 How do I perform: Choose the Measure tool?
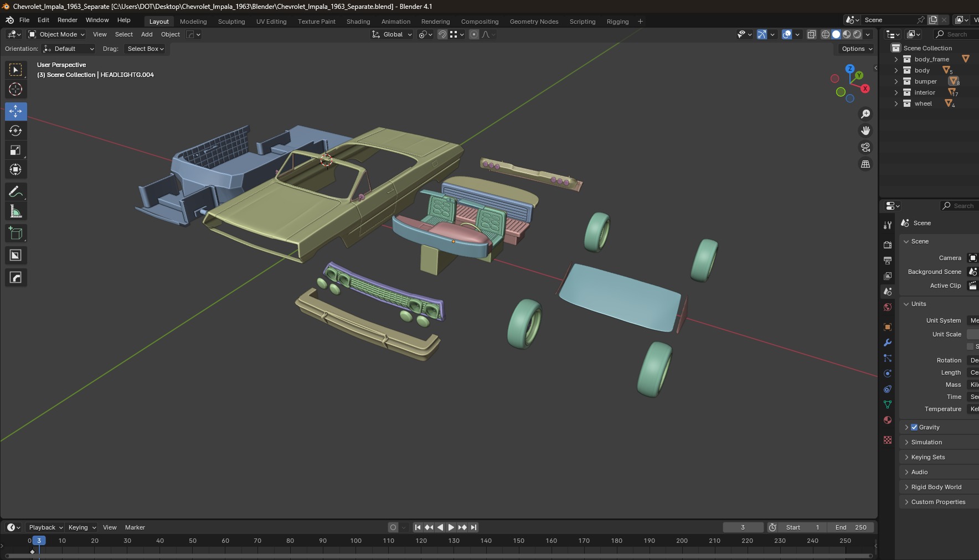click(16, 211)
